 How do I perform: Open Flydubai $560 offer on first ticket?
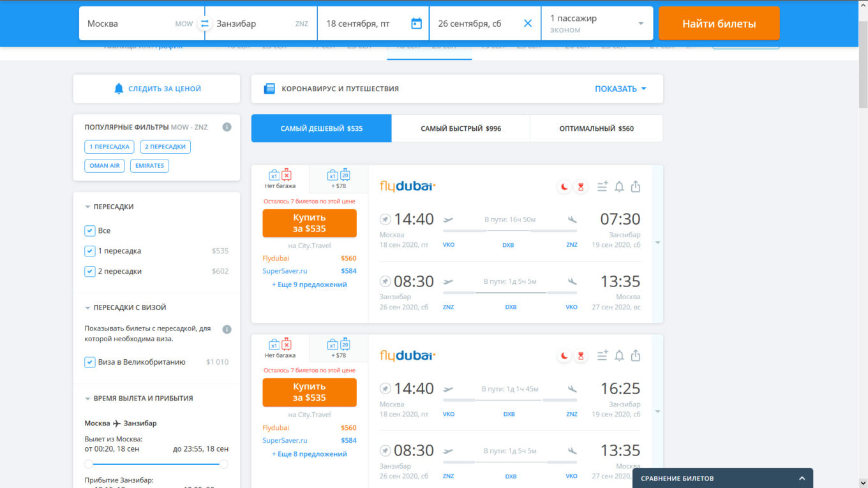310,258
